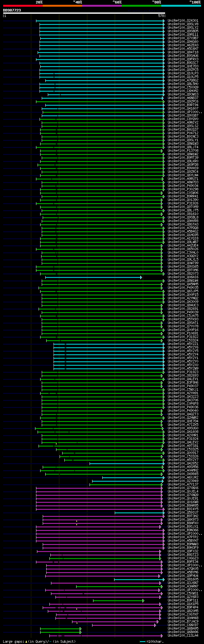Select the cyan alignment bar for A5Y2Y4
Screen dimensions: 204x644
pos(109,355)
